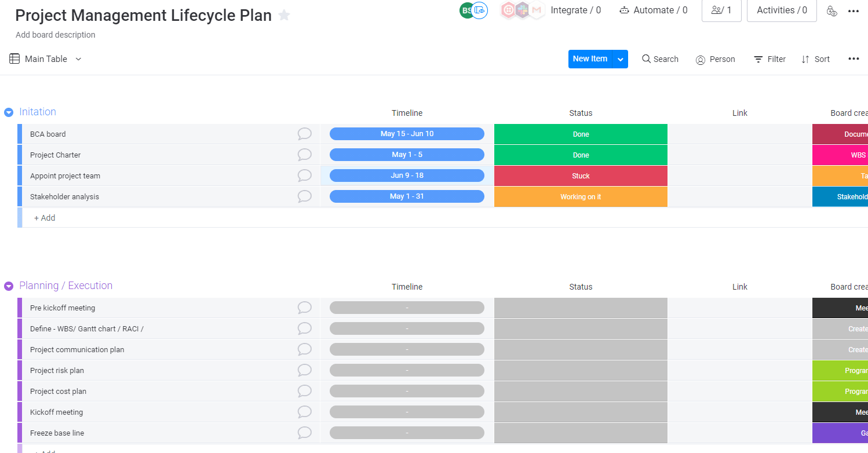Open the New Item dropdown arrow
Viewport: 868px width, 453px height.
tap(621, 59)
